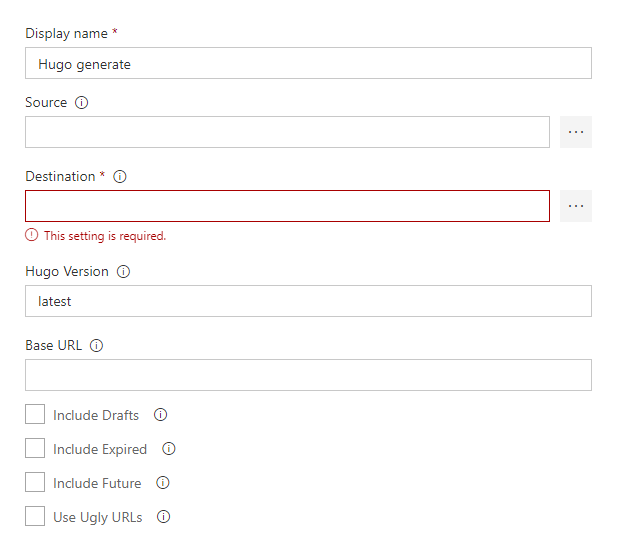Open the Source info tooltip icon
This screenshot has width=617, height=552.
81,103
